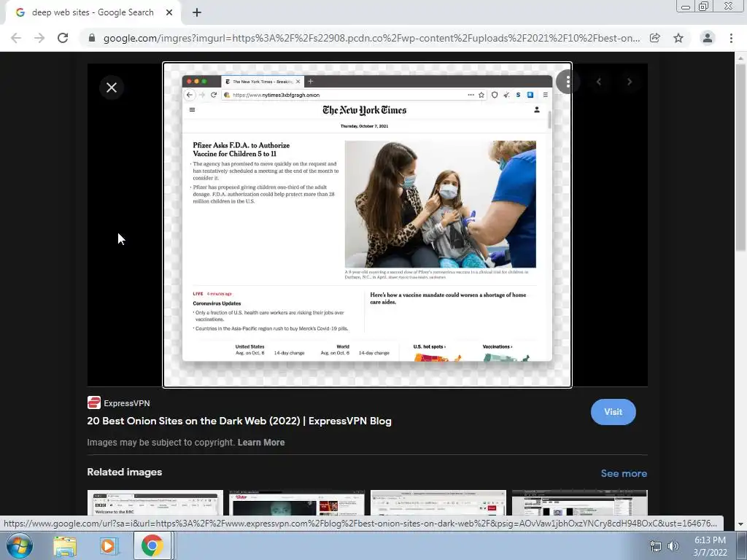
Task: Click the blue Visit button
Action: click(613, 412)
